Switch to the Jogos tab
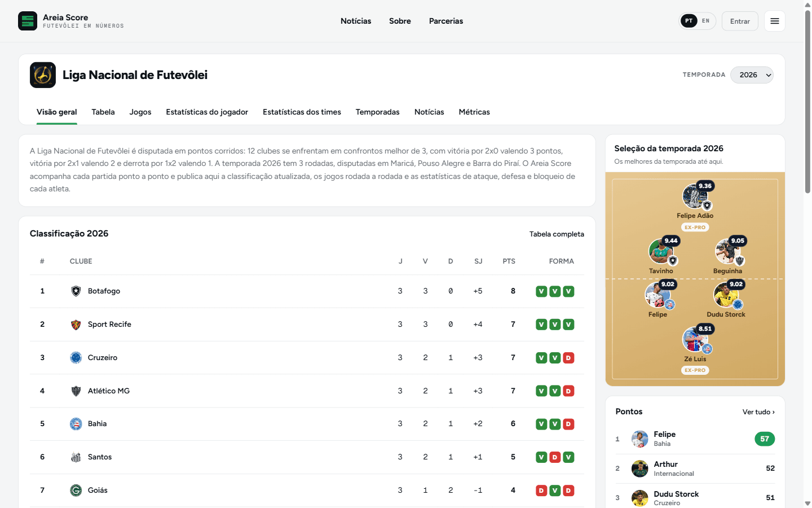812x508 pixels. coord(140,112)
